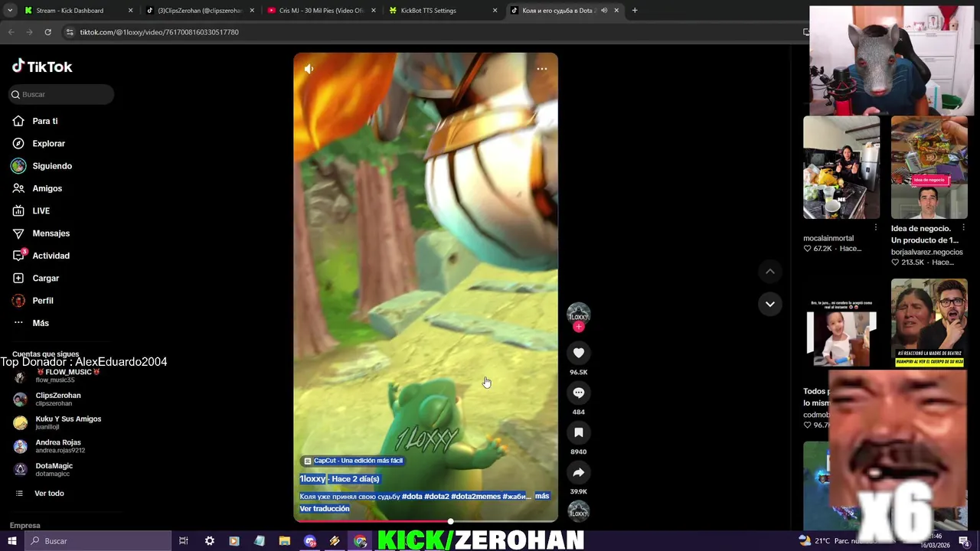
Task: Mute the tab using the tab speaker icon
Action: point(604,11)
